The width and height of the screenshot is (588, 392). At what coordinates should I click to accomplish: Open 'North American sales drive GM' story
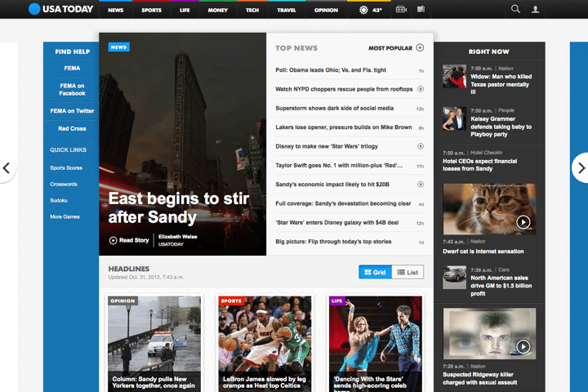501,286
